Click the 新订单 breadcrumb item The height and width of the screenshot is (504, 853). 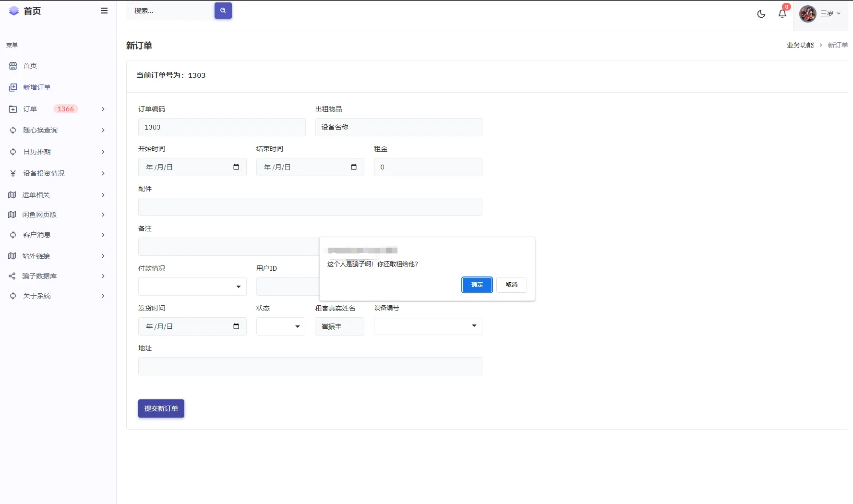click(x=838, y=45)
